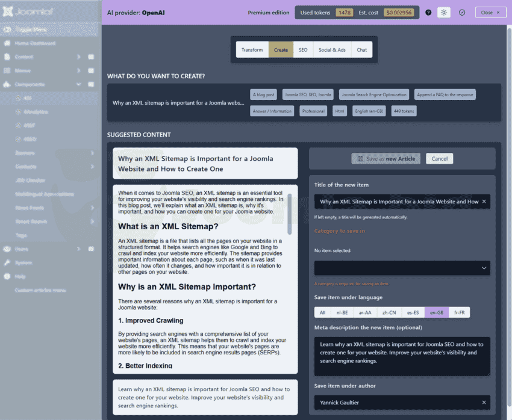This screenshot has width=512, height=420.
Task: Click the circled checkmark icon in header
Action: pos(462,12)
